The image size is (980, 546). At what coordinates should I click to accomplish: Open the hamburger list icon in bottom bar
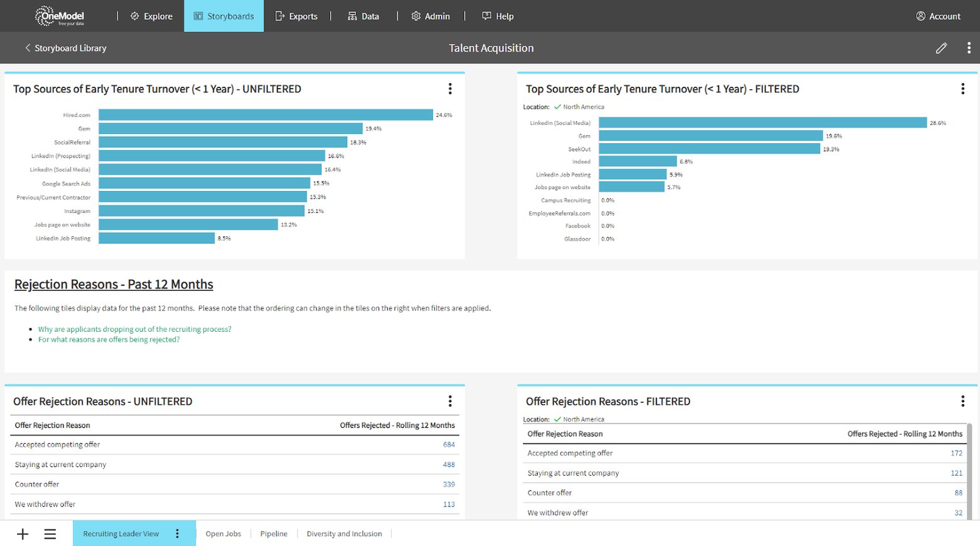[50, 533]
